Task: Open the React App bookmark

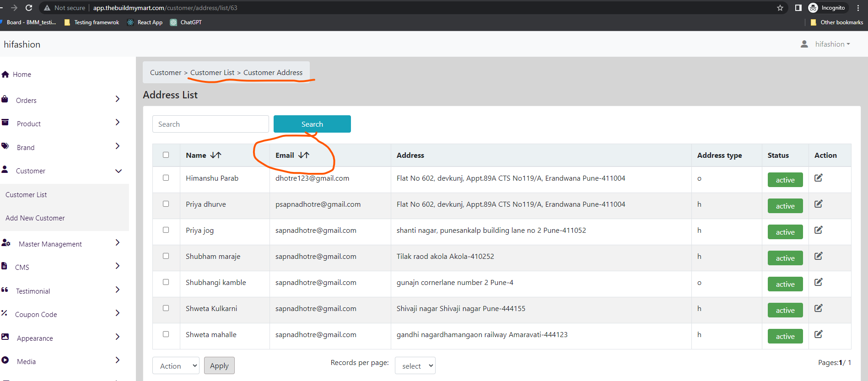Action: (145, 22)
